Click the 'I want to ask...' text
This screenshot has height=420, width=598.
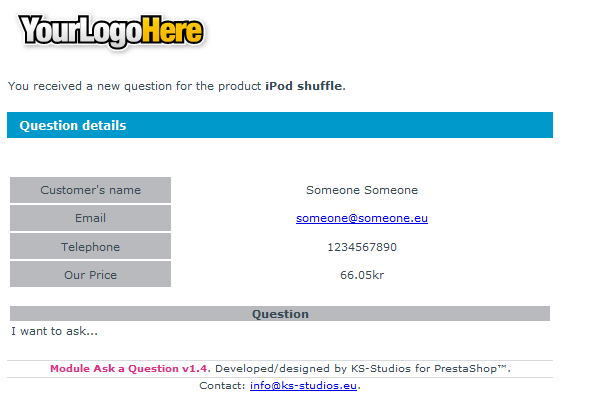(x=54, y=331)
